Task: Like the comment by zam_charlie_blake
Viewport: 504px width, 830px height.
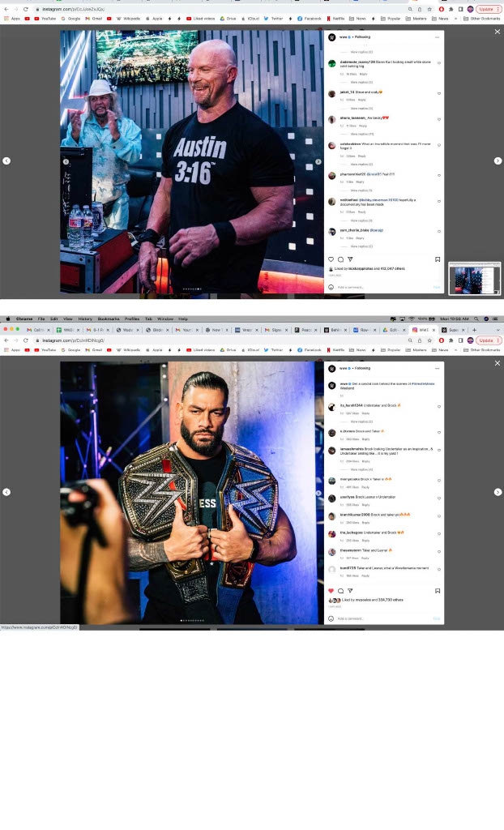Action: [x=439, y=232]
